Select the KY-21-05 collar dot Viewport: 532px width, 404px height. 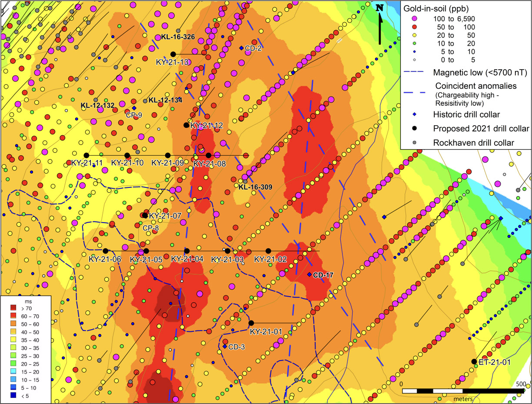[146, 251]
